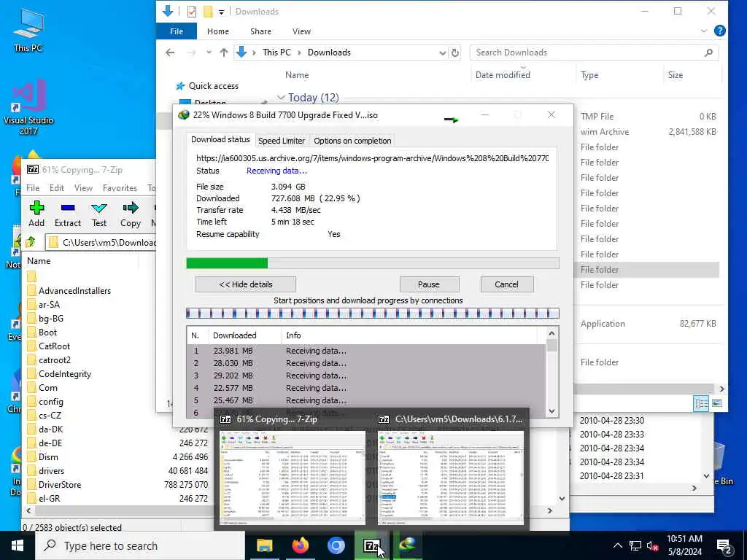Screen dimensions: 747x560
Task: Click the Extract tool in 7-Zip
Action: point(68,214)
